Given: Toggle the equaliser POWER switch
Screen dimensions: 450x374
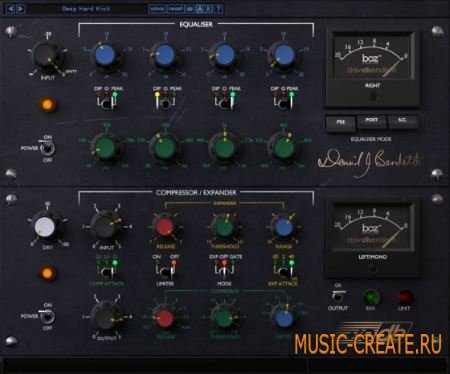Looking at the screenshot, I should tap(47, 148).
